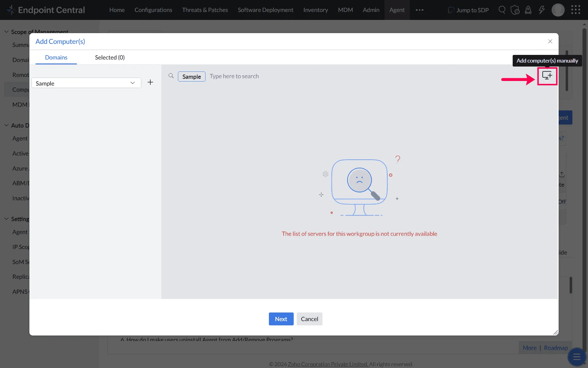Open the Configurations menu
Viewport: 588px width, 368px height.
pos(153,10)
